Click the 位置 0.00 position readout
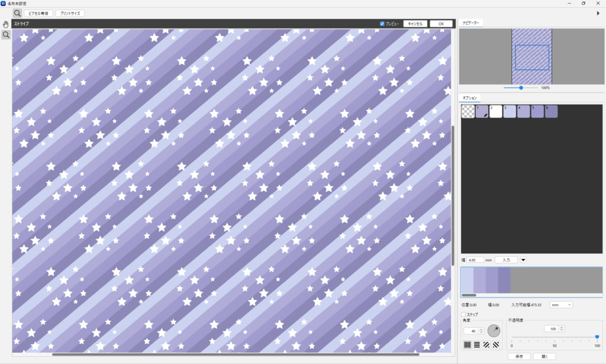Viewport: 606px width, 364px height. pos(469,305)
